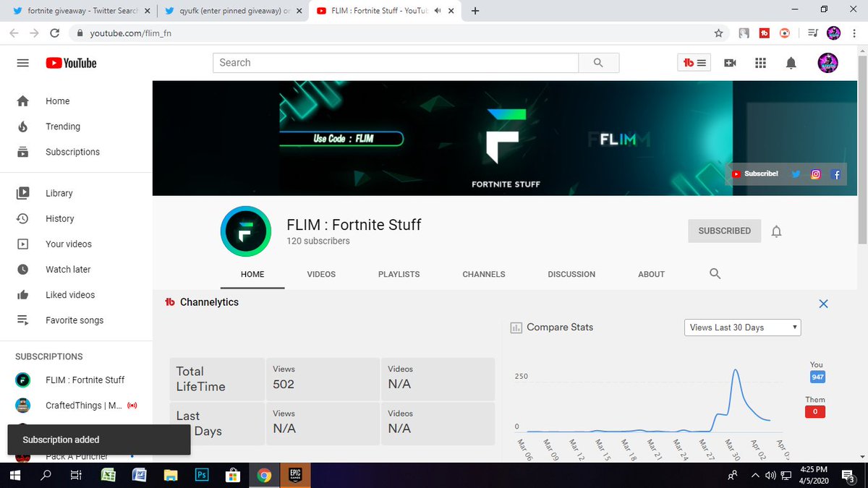Click the address bar showing youtube.com/flim_fn
The height and width of the screenshot is (488, 868).
391,33
